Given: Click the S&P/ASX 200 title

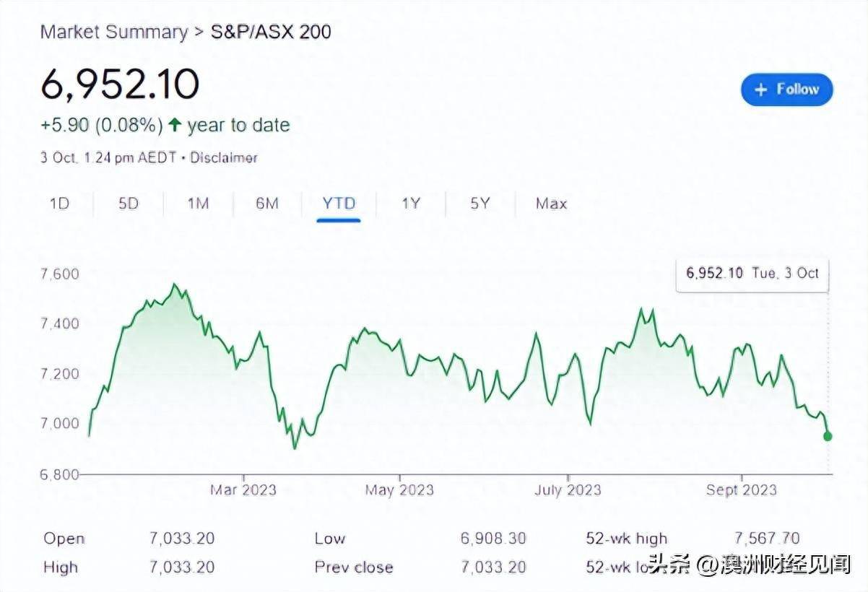Looking at the screenshot, I should click(271, 32).
